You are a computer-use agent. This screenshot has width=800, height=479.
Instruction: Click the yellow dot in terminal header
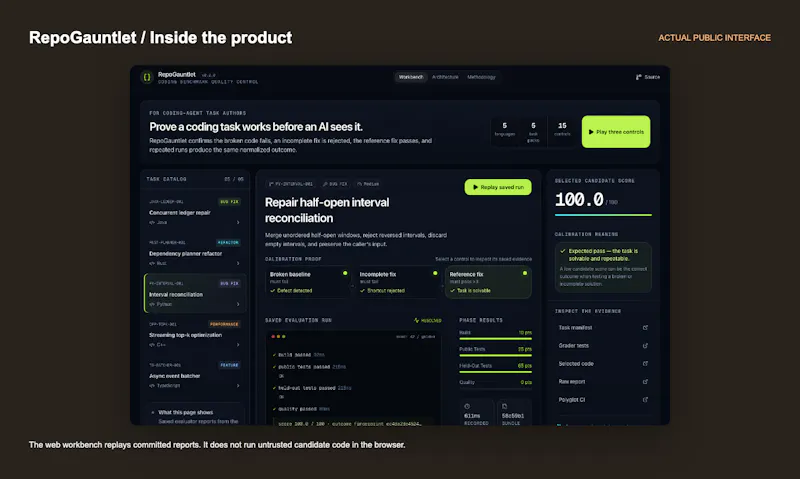pos(279,337)
